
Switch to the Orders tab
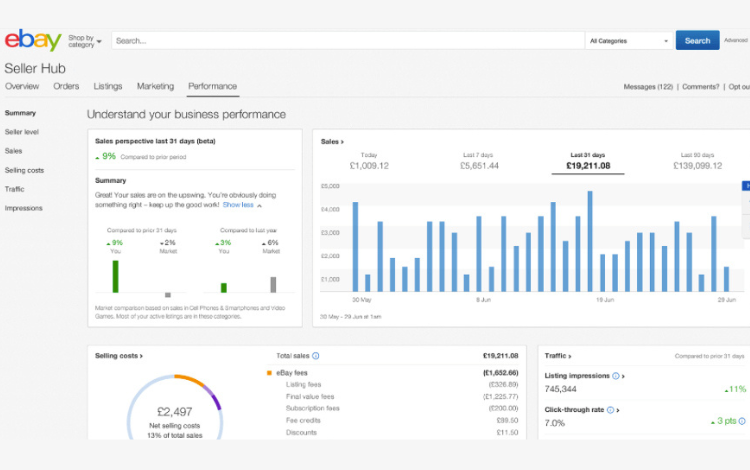tap(66, 87)
